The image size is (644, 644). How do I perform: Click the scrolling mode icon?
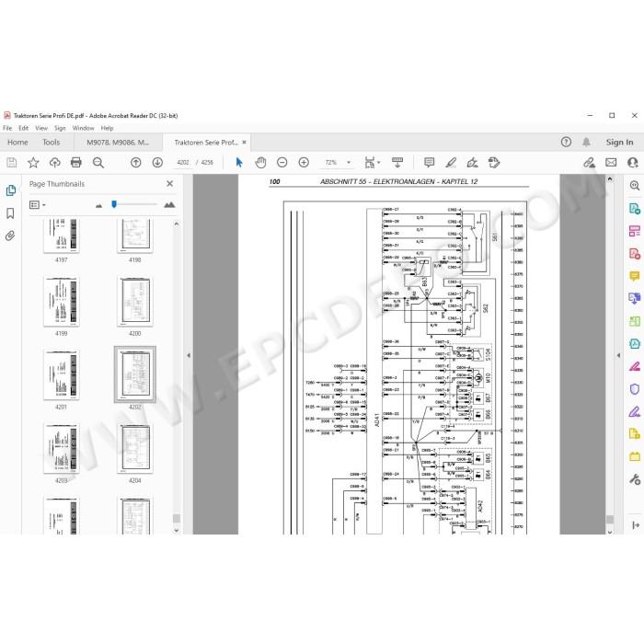click(397, 163)
